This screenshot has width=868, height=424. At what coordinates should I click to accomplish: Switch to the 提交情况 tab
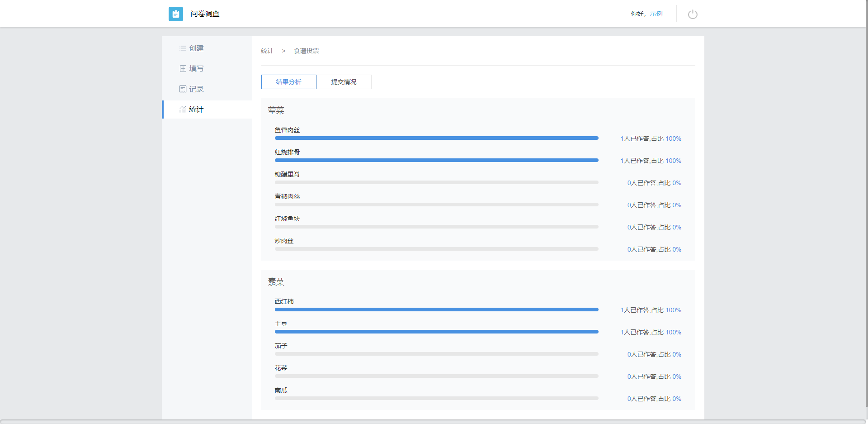(x=344, y=82)
